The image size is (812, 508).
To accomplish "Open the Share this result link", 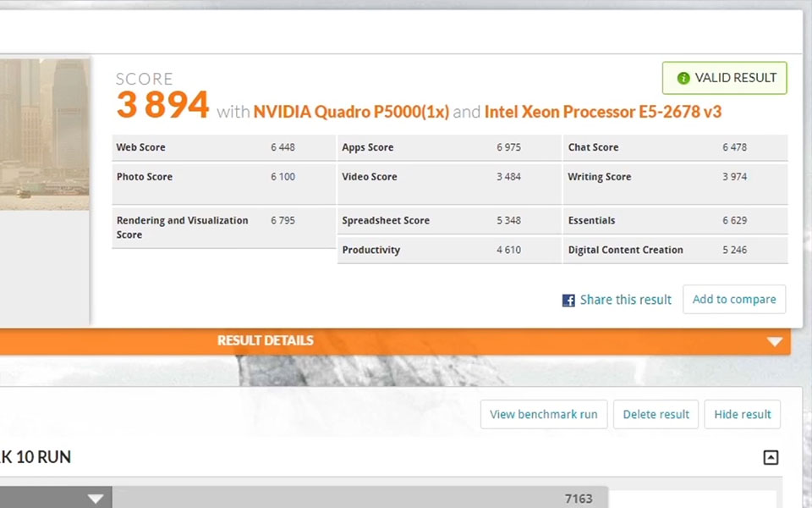I will click(626, 300).
